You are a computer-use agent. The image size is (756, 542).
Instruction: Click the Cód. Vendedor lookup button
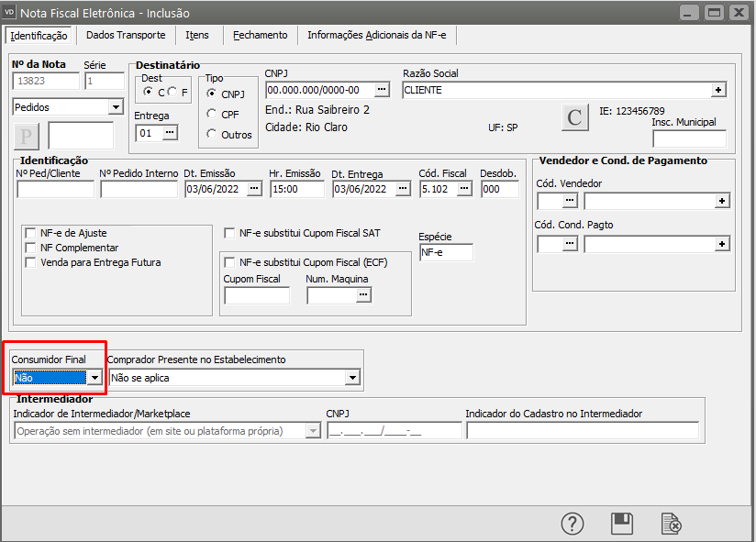pyautogui.click(x=570, y=200)
